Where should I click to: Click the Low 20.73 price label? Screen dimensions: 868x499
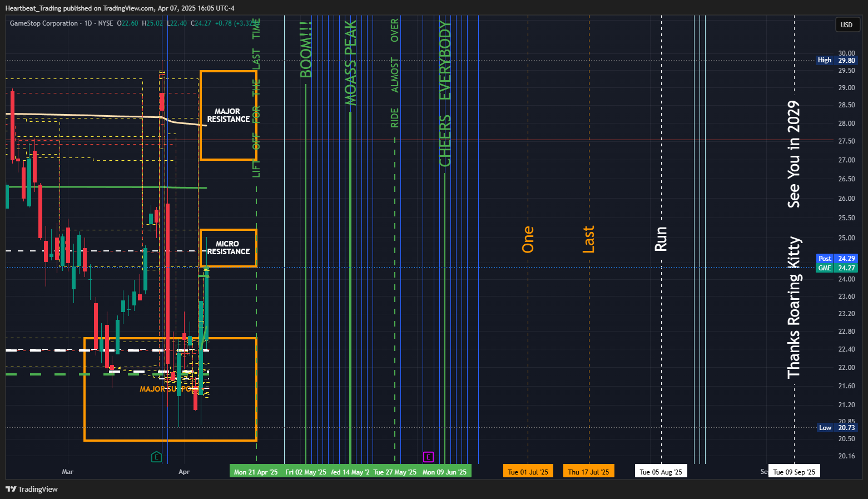(x=836, y=428)
